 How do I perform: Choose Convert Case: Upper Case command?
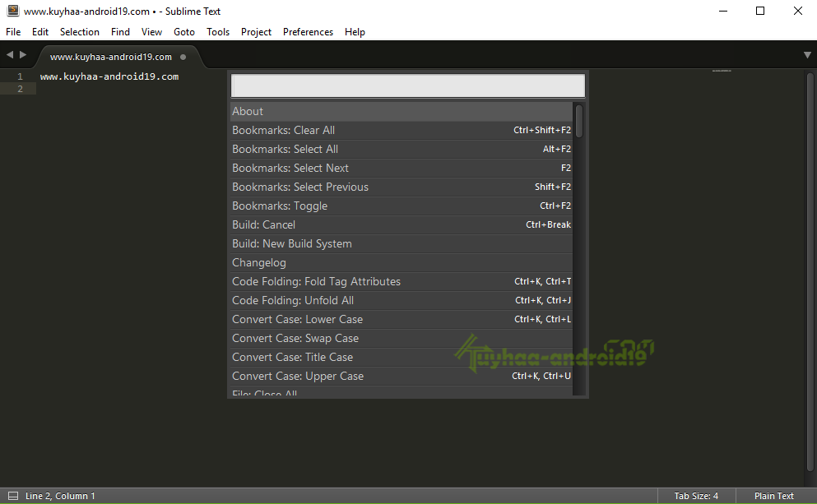402,376
